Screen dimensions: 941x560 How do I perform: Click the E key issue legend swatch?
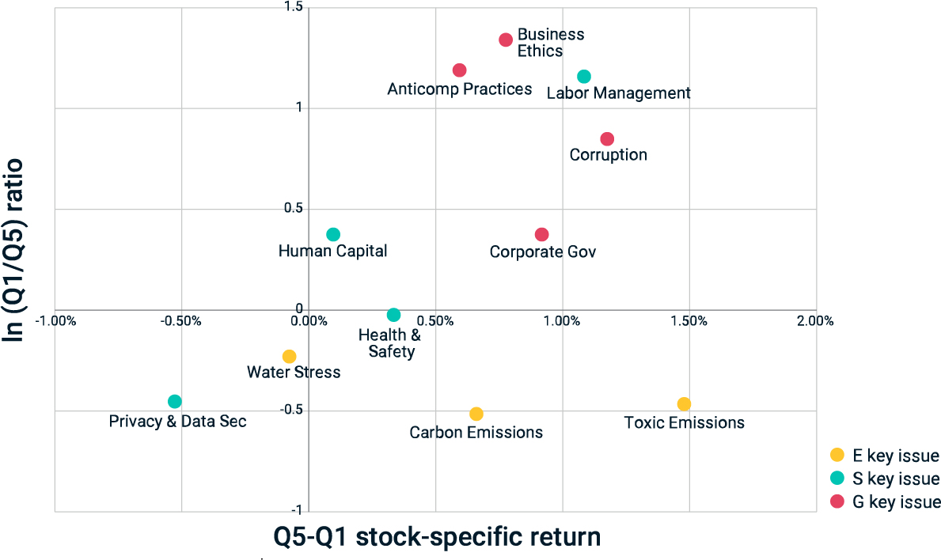837,455
